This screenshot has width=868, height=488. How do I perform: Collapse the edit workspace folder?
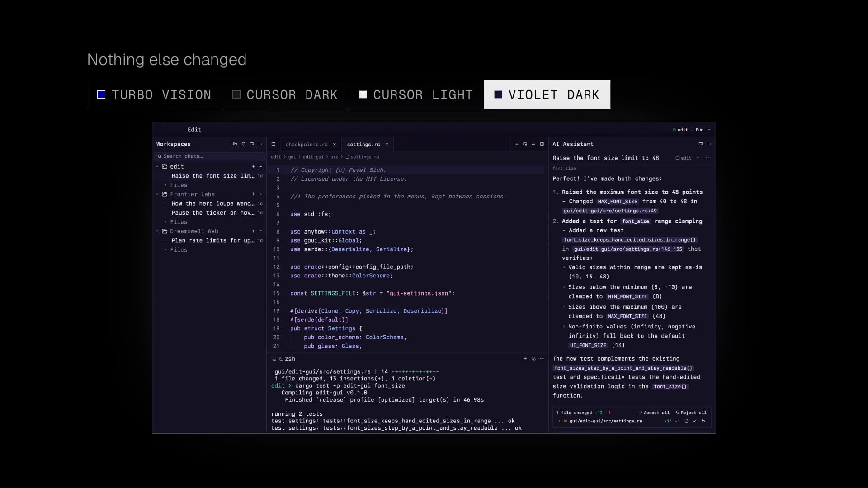[157, 167]
